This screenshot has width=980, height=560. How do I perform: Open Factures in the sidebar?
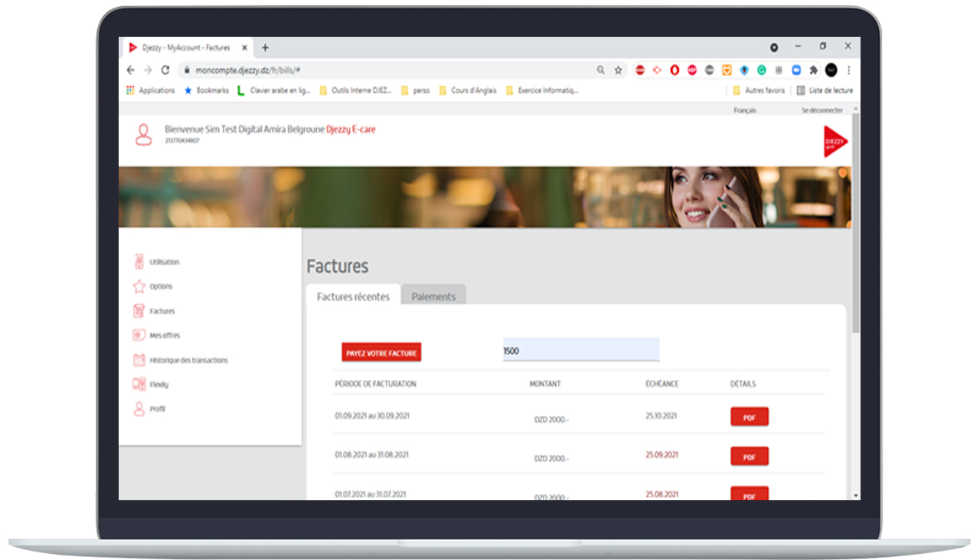[x=154, y=311]
